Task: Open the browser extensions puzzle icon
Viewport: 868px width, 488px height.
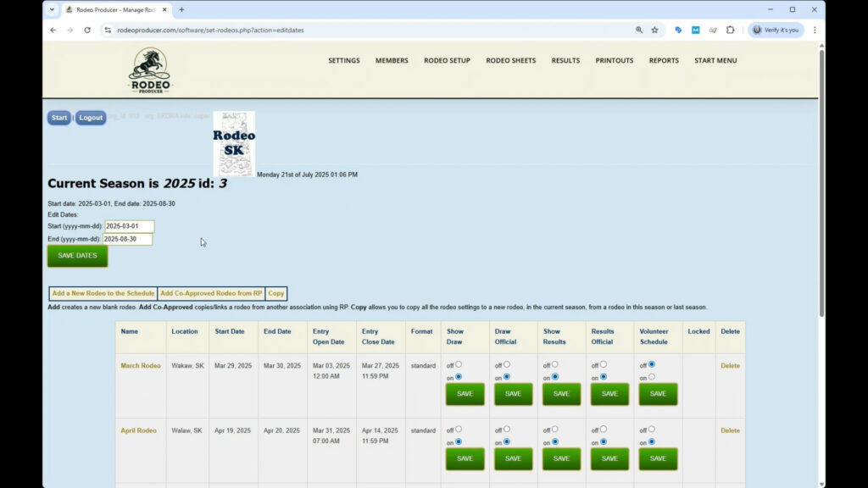Action: (x=730, y=30)
